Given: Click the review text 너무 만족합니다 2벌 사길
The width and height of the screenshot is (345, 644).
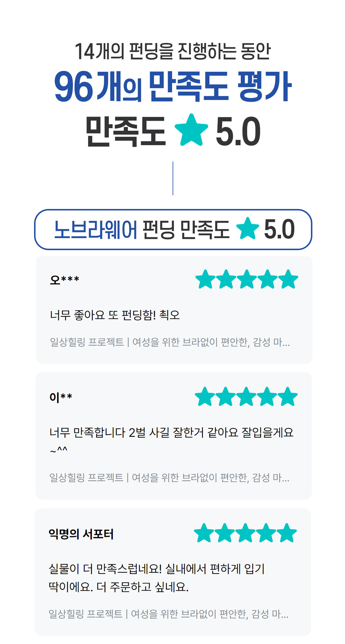Looking at the screenshot, I should click(x=171, y=433).
